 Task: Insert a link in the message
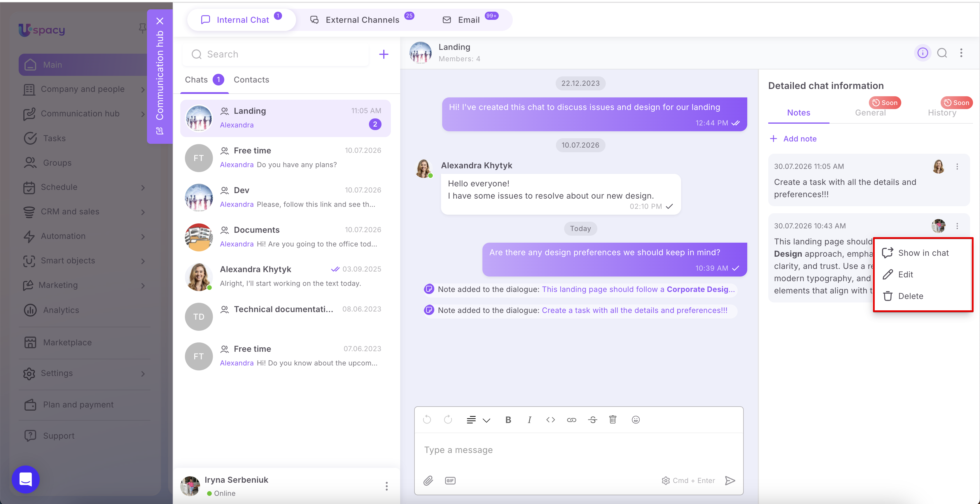point(571,419)
